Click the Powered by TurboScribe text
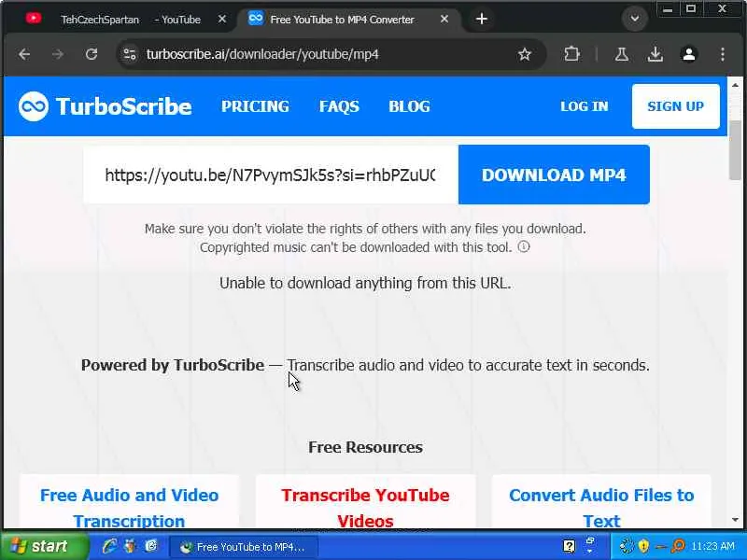Image resolution: width=747 pixels, height=560 pixels. tap(173, 365)
